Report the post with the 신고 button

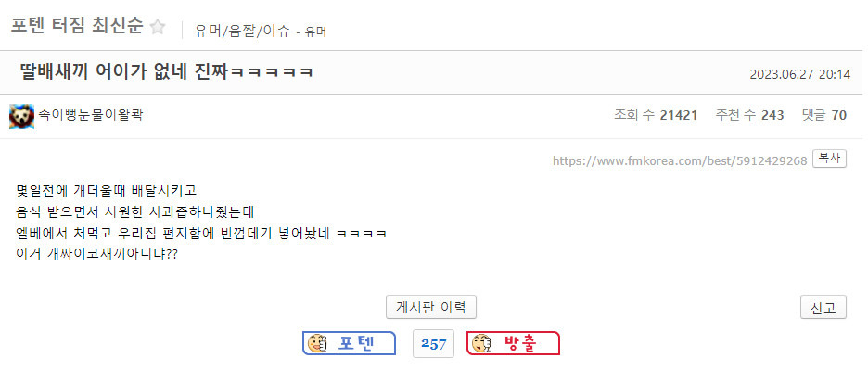[x=823, y=307]
